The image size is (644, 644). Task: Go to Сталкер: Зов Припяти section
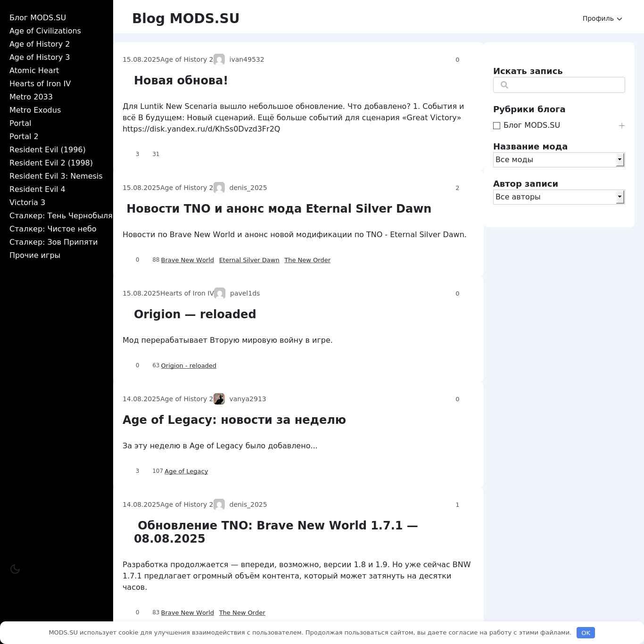[x=53, y=242]
